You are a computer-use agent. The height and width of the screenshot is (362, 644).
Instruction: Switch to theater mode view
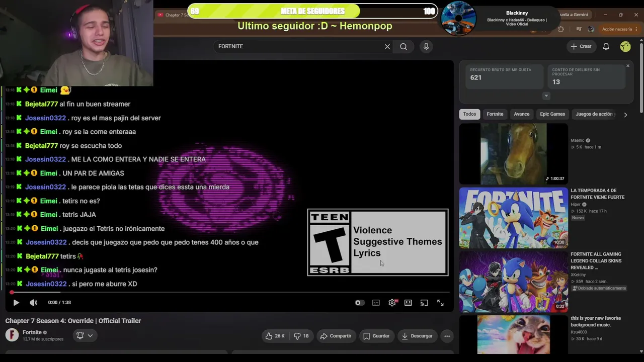tap(408, 303)
